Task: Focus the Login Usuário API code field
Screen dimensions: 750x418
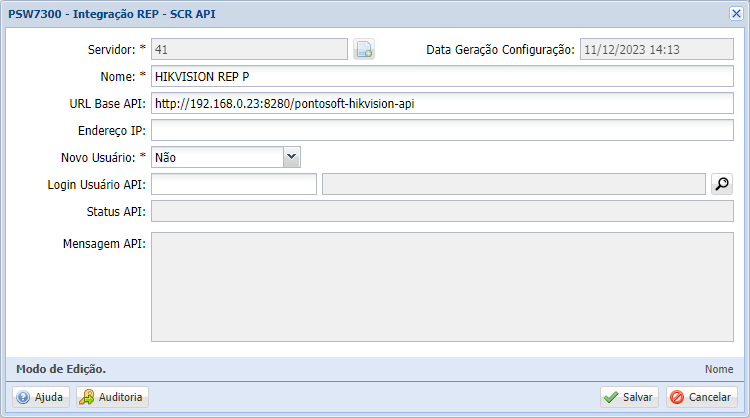Action: tap(234, 184)
